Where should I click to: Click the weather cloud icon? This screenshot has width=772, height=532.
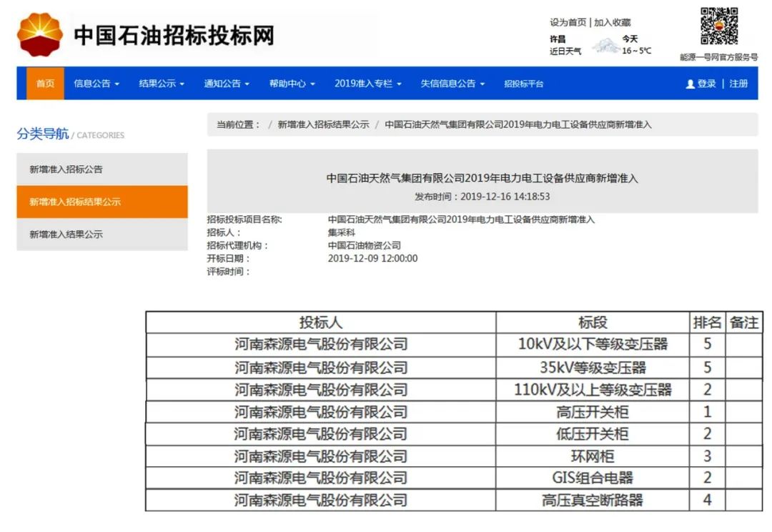point(606,46)
